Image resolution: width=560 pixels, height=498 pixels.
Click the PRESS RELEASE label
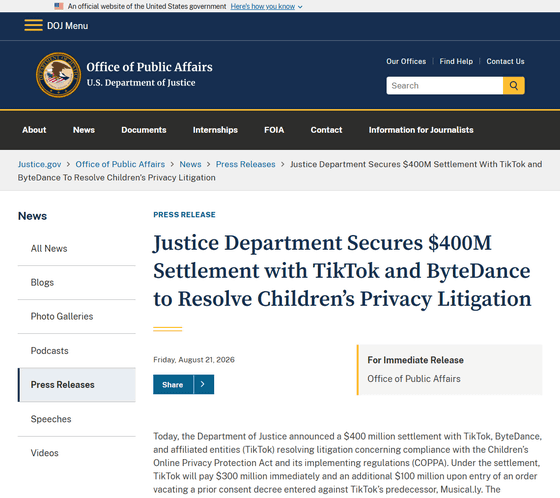pyautogui.click(x=184, y=215)
